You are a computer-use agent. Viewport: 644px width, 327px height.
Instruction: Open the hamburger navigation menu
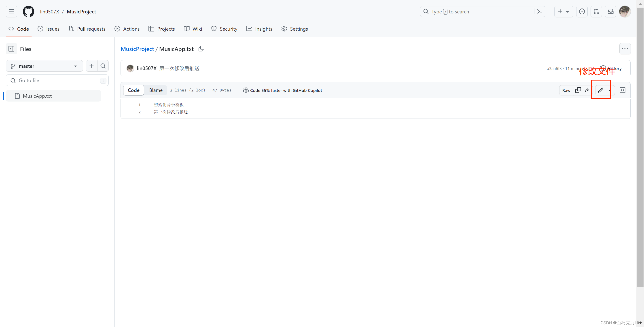[11, 11]
